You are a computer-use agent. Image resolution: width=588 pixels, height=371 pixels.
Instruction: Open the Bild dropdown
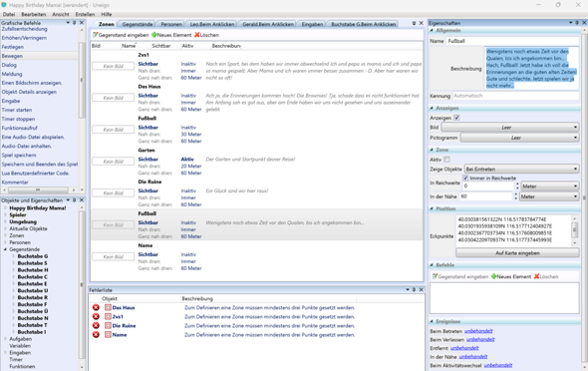[x=510, y=128]
